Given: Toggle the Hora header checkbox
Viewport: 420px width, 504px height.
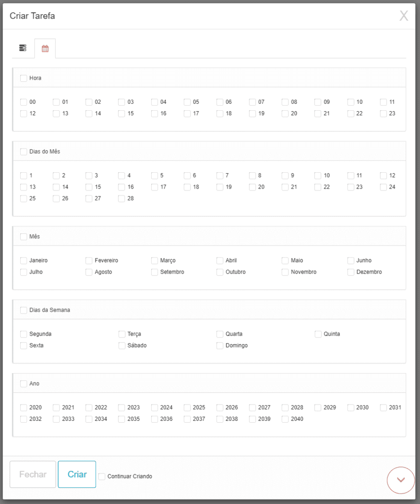Looking at the screenshot, I should 24,78.
